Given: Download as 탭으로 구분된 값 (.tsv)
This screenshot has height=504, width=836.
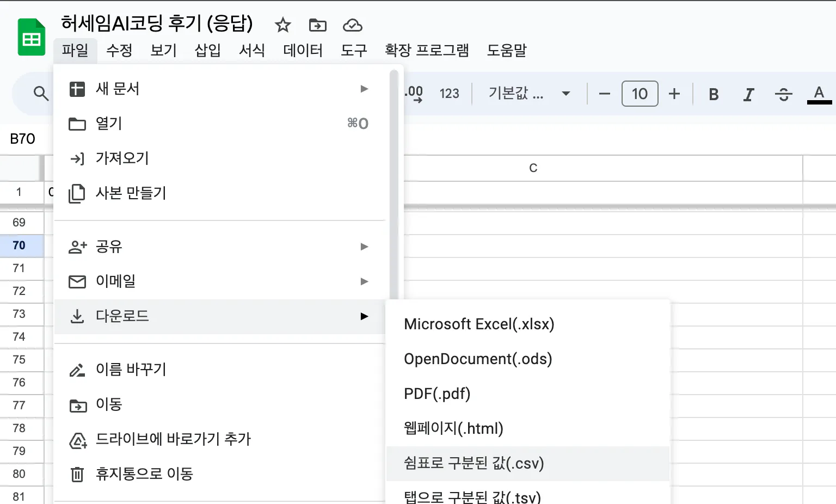Looking at the screenshot, I should pyautogui.click(x=528, y=494).
